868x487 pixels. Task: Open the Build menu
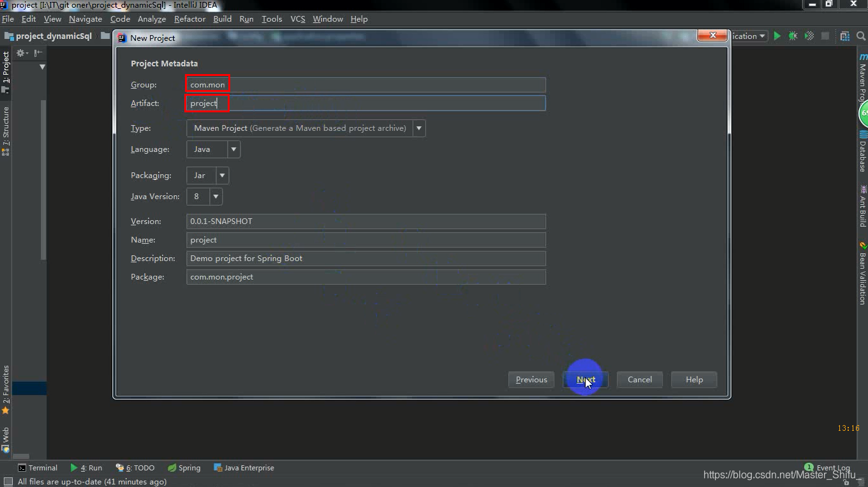click(x=223, y=19)
